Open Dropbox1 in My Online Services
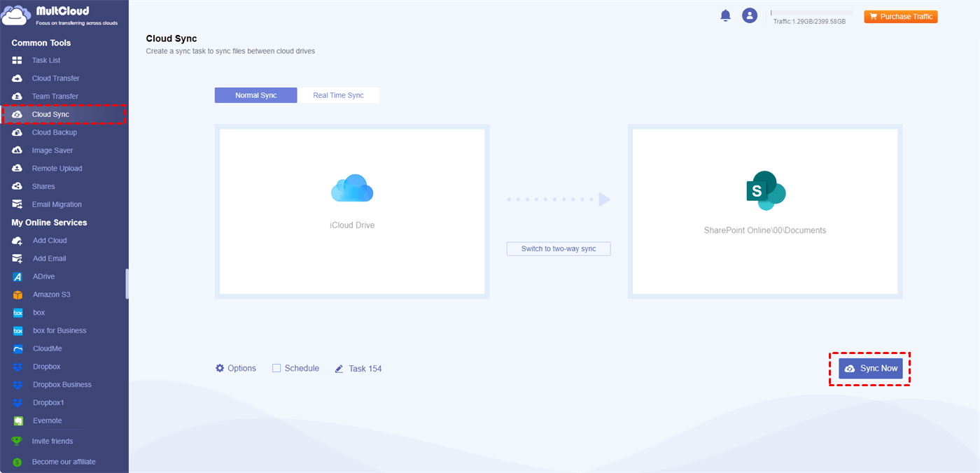This screenshot has height=473, width=980. click(x=48, y=403)
